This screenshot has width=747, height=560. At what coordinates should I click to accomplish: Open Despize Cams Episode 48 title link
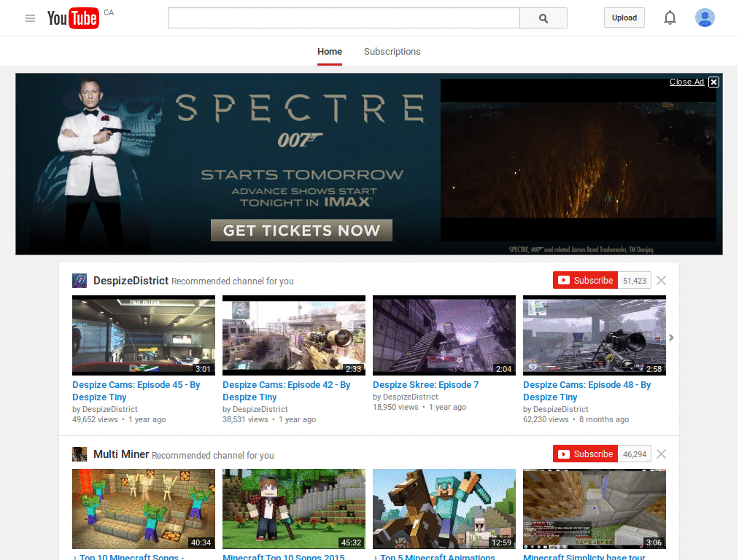click(x=587, y=391)
